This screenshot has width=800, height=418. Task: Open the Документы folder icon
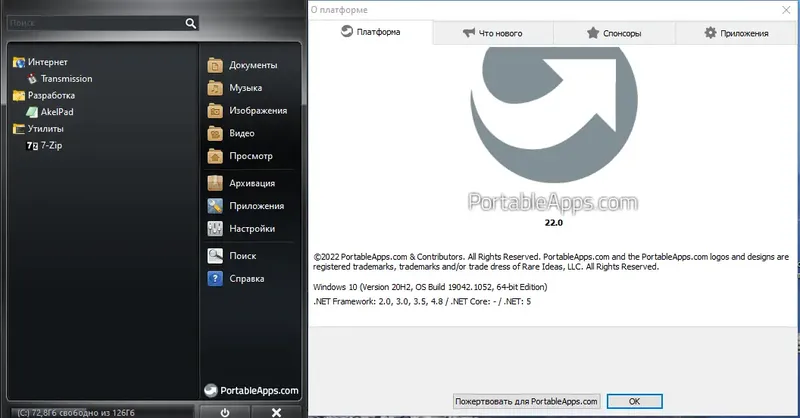pos(215,65)
